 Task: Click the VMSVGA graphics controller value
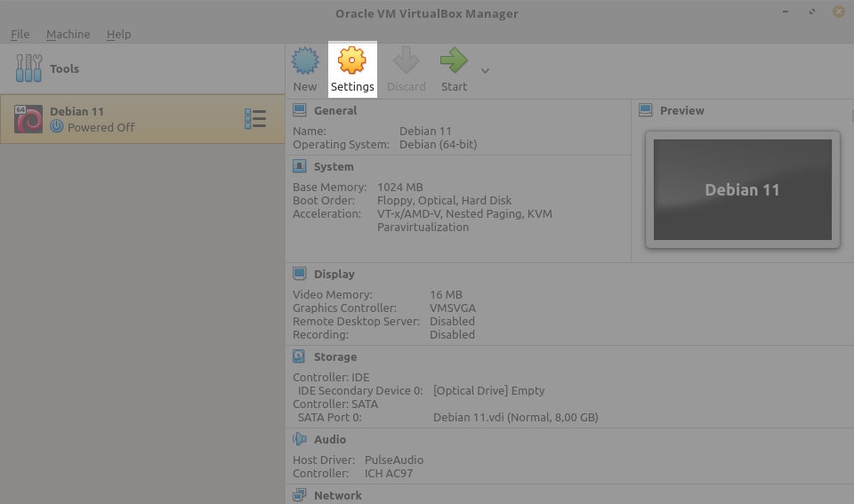pos(453,308)
